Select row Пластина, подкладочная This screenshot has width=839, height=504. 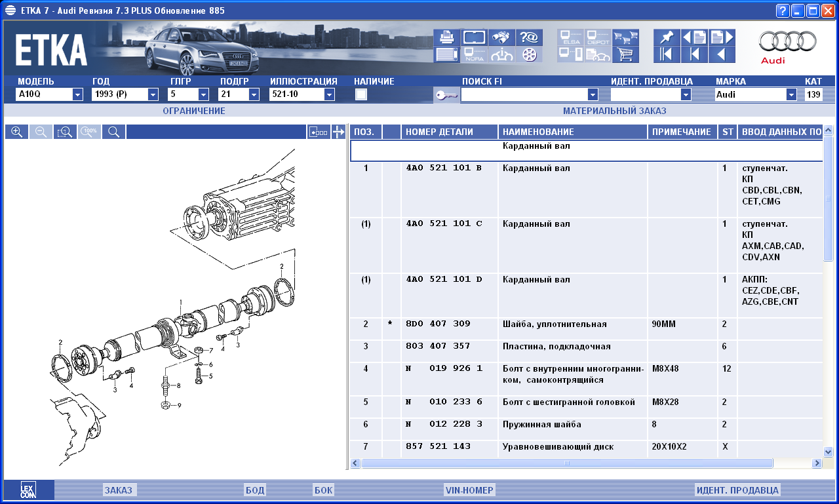pyautogui.click(x=556, y=346)
